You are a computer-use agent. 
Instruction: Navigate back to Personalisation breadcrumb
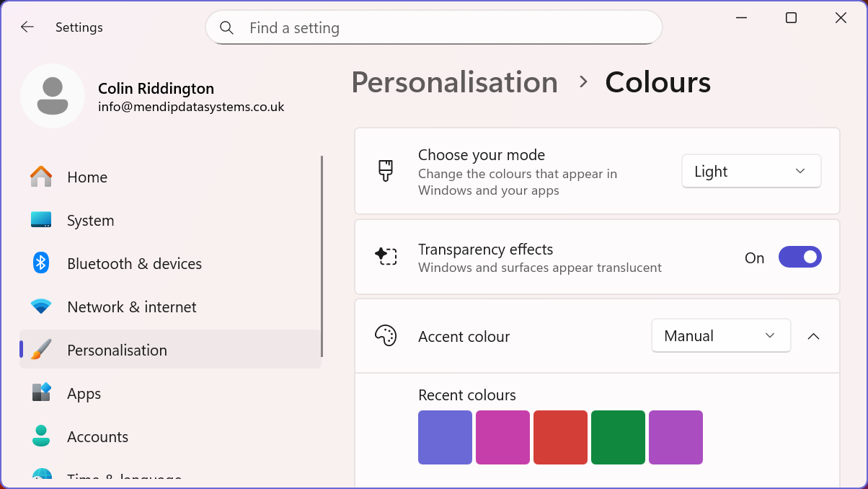pyautogui.click(x=454, y=82)
